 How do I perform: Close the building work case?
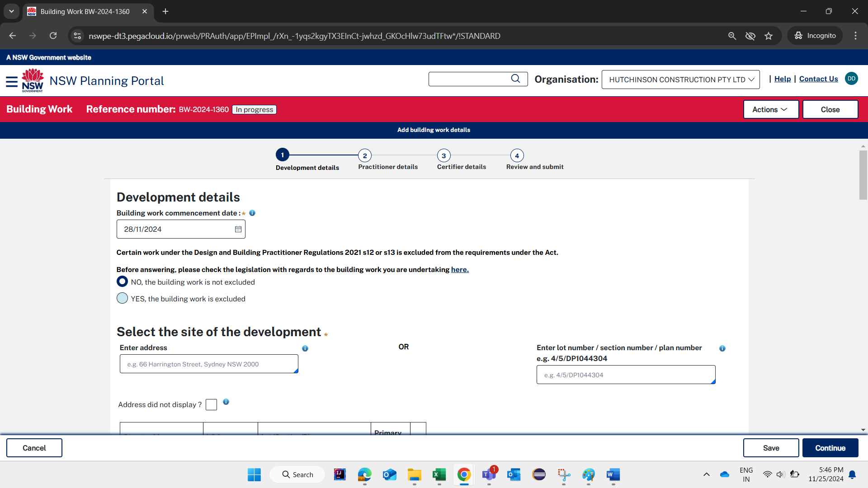tap(830, 109)
